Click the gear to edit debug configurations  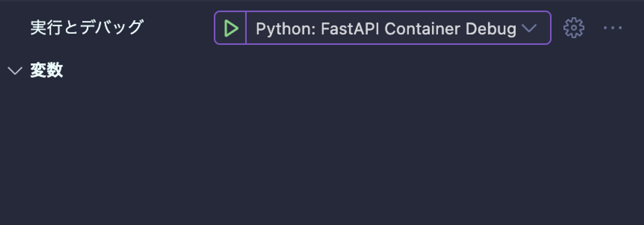pyautogui.click(x=574, y=28)
